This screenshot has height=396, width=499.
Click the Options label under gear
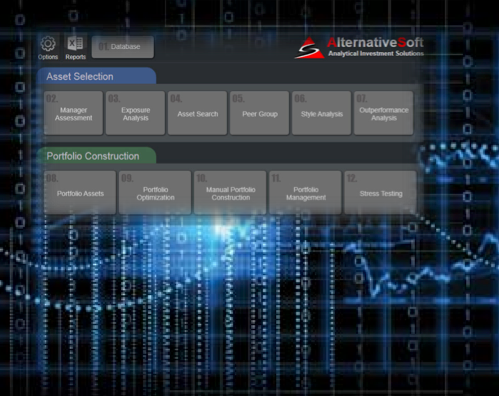pyautogui.click(x=48, y=57)
